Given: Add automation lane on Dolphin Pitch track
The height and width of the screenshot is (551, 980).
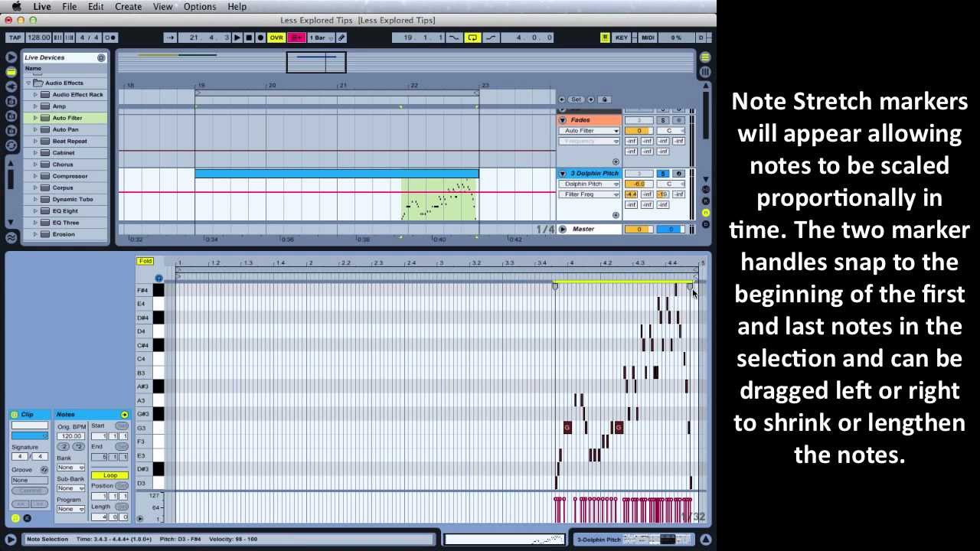Looking at the screenshot, I should 616,215.
